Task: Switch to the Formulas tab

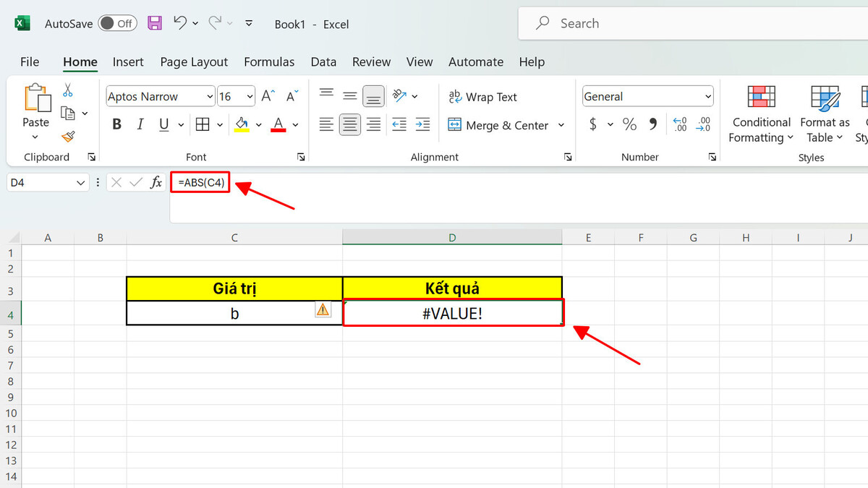Action: [269, 62]
